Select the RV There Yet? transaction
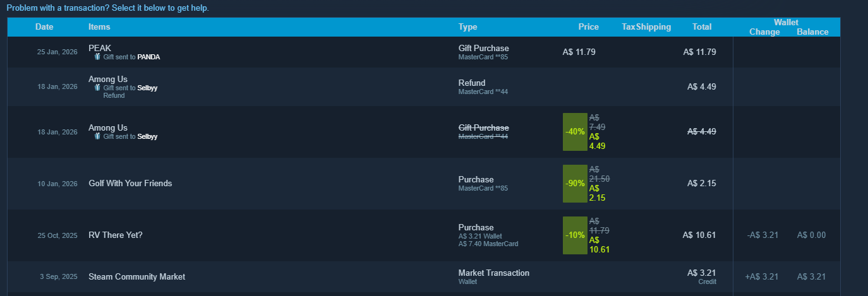The width and height of the screenshot is (868, 296). [x=424, y=235]
